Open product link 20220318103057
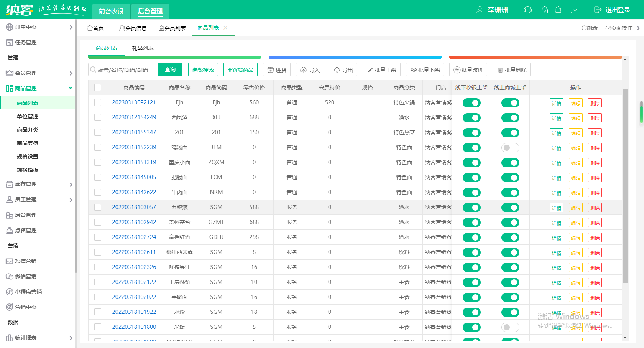This screenshot has height=348, width=644. [x=134, y=207]
